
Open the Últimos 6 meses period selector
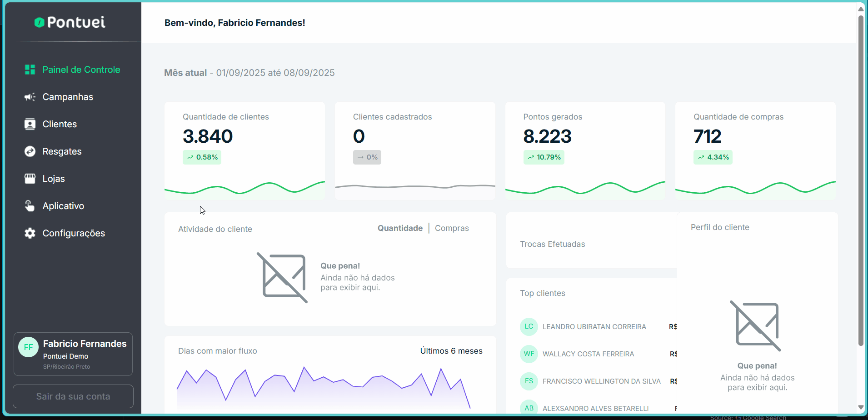[x=451, y=351]
